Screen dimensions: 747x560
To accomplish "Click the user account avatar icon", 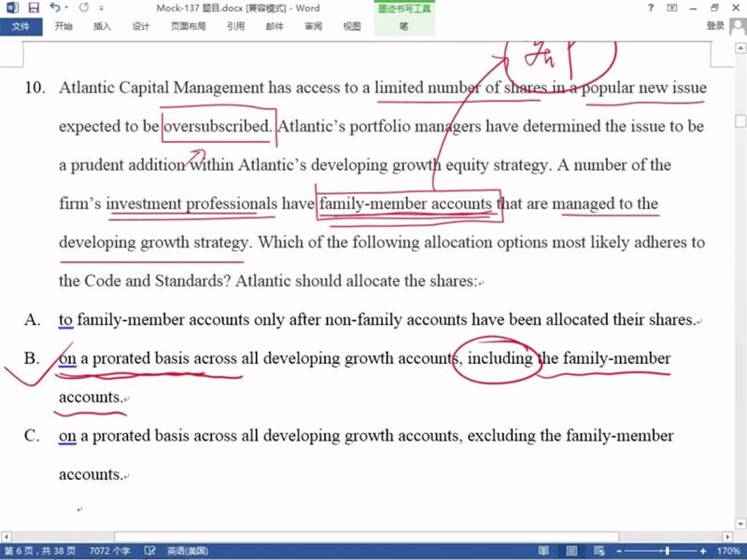I will tap(738, 27).
